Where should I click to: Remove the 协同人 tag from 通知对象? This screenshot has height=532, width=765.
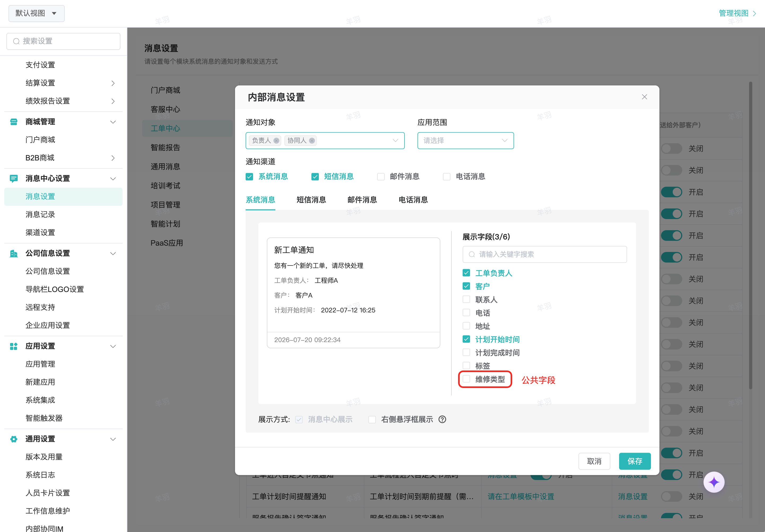(312, 141)
